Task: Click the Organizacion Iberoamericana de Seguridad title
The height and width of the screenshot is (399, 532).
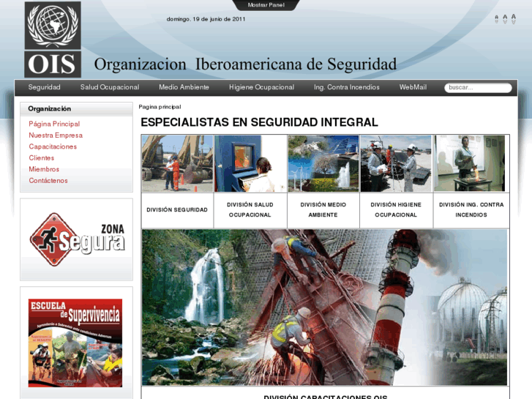Action: pyautogui.click(x=245, y=64)
